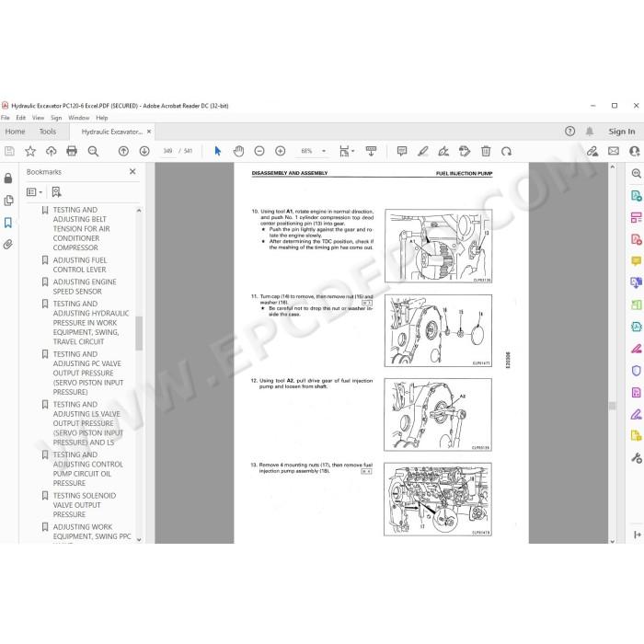
Task: Click the security lock icon in left rail
Action: (8, 178)
